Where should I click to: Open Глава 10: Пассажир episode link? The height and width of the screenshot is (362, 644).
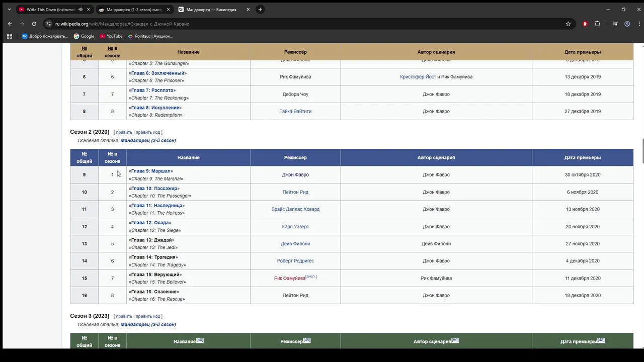pyautogui.click(x=155, y=189)
